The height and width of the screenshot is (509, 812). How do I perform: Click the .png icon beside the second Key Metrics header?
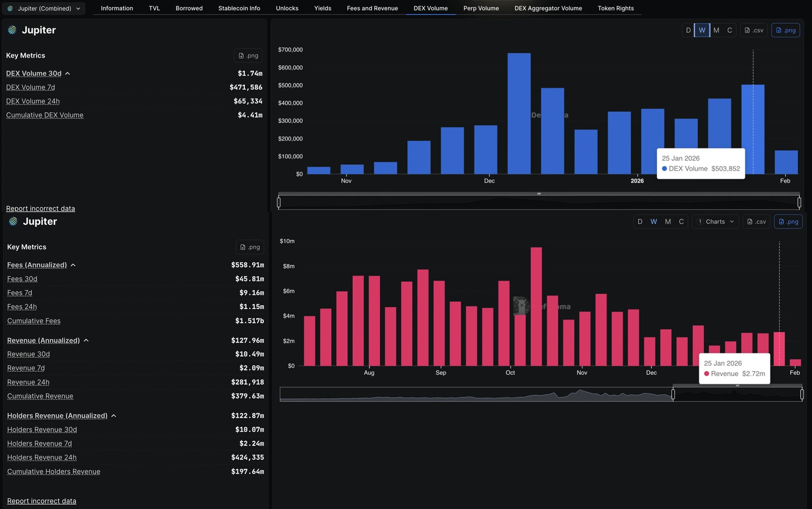pos(250,247)
